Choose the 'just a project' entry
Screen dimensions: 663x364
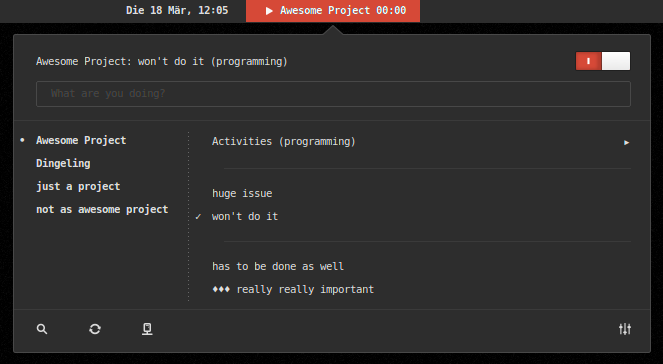point(78,186)
